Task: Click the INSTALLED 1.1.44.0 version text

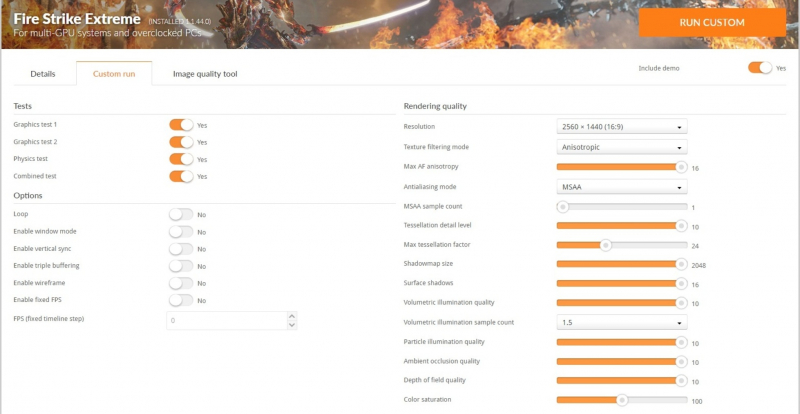Action: [180, 21]
